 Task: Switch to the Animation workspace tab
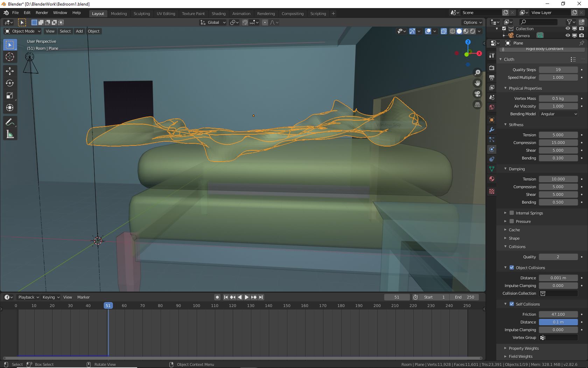[241, 14]
